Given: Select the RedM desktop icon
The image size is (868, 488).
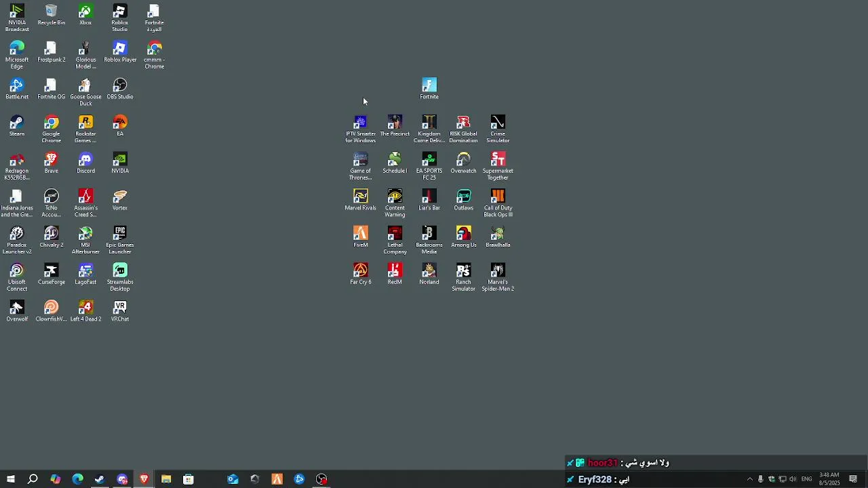Looking at the screenshot, I should [x=395, y=274].
